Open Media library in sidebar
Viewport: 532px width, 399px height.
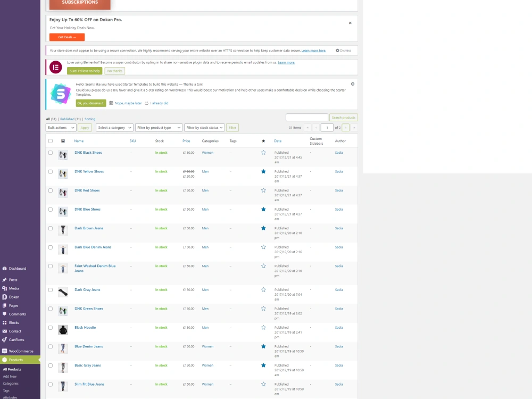pyautogui.click(x=14, y=288)
